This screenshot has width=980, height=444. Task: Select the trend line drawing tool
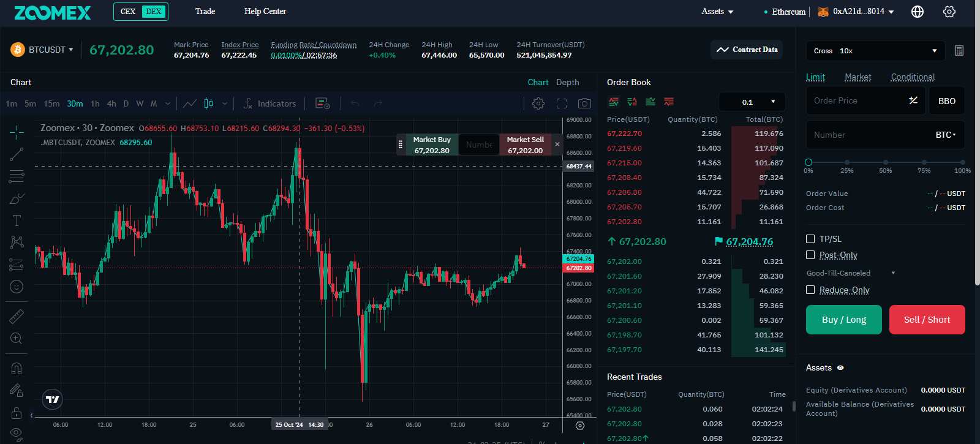click(17, 154)
